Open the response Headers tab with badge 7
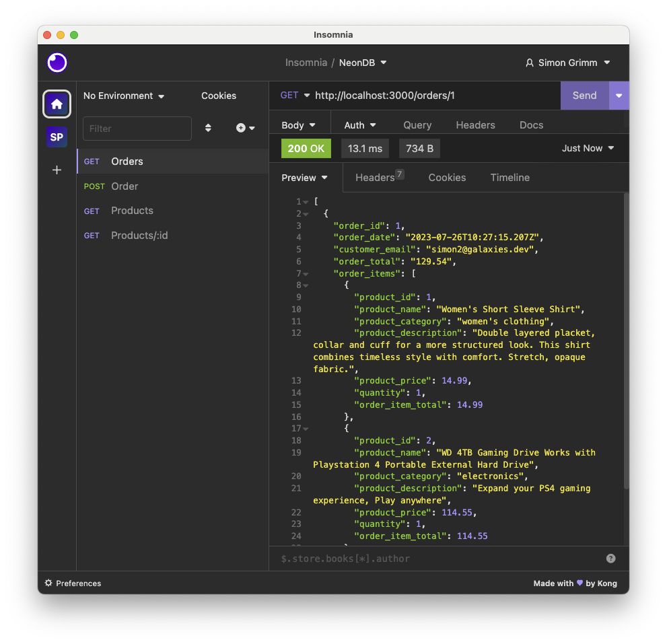This screenshot has height=644, width=667. coord(380,177)
